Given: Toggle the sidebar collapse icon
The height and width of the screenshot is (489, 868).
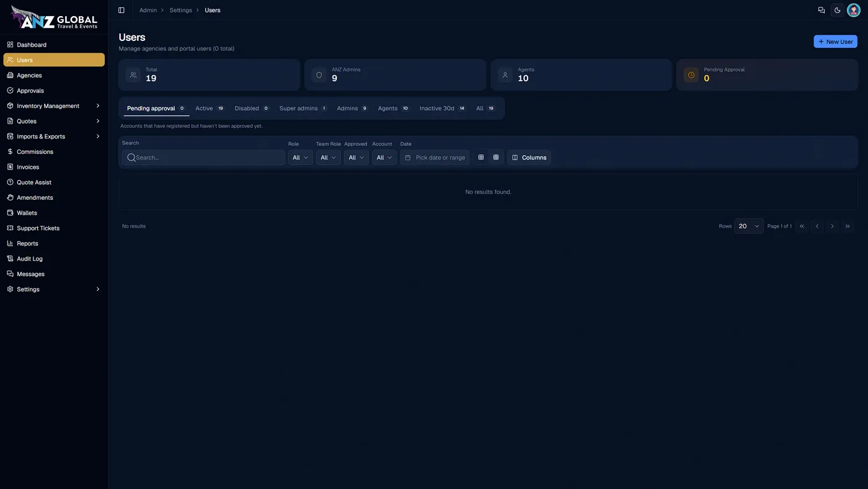Looking at the screenshot, I should click(x=122, y=10).
